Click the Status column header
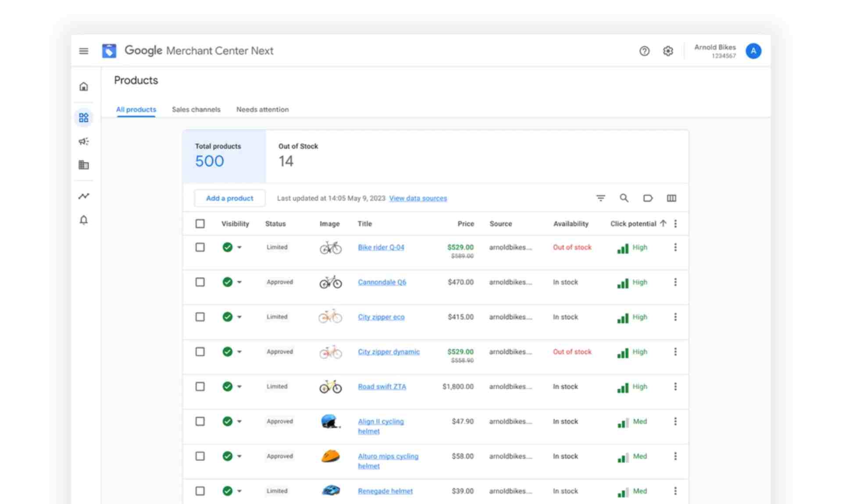This screenshot has width=842, height=504. [275, 224]
